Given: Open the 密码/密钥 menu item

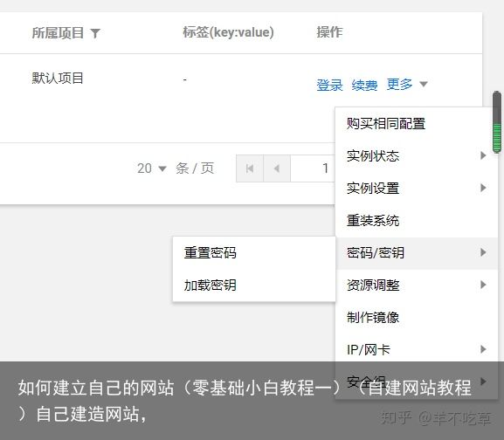Looking at the screenshot, I should (x=417, y=253).
